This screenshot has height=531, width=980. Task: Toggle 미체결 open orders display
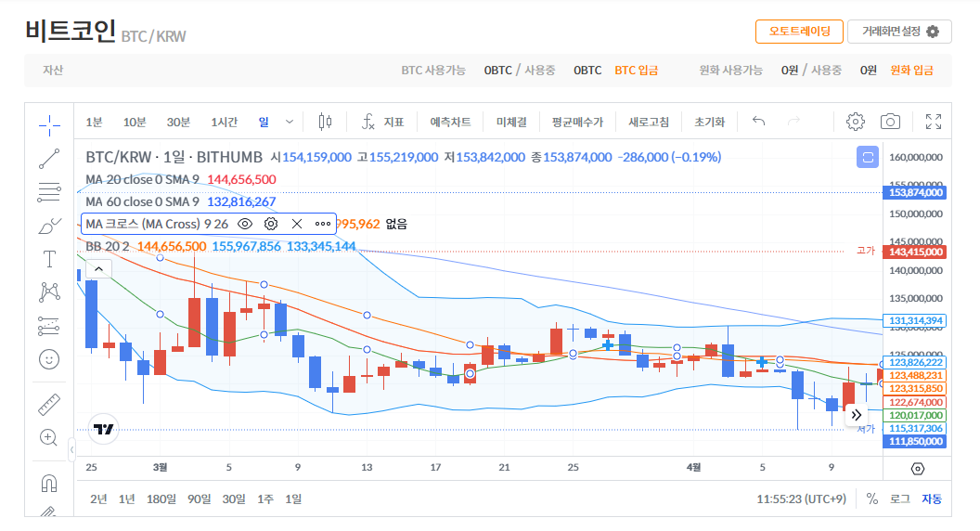(x=511, y=122)
